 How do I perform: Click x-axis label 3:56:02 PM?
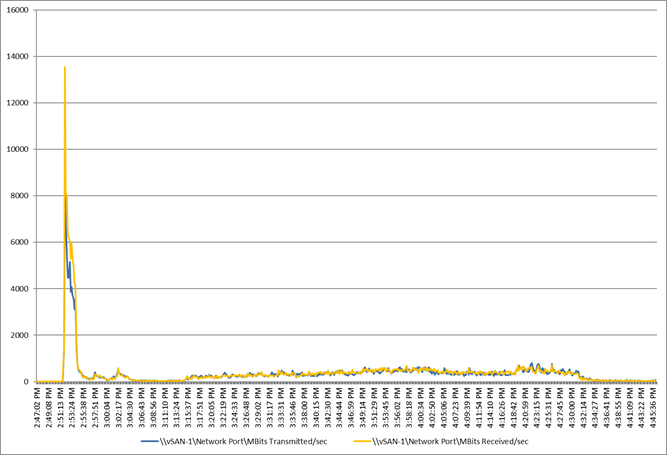pos(399,407)
